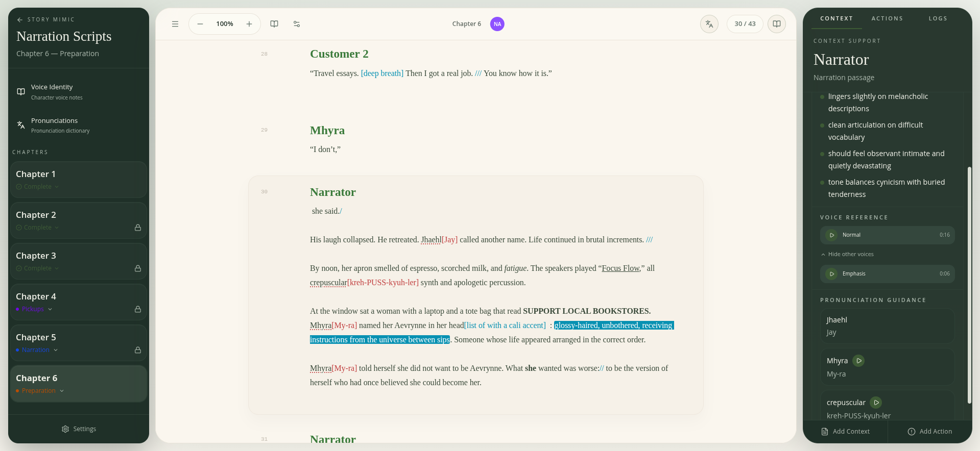Click the NA user avatar

497,24
